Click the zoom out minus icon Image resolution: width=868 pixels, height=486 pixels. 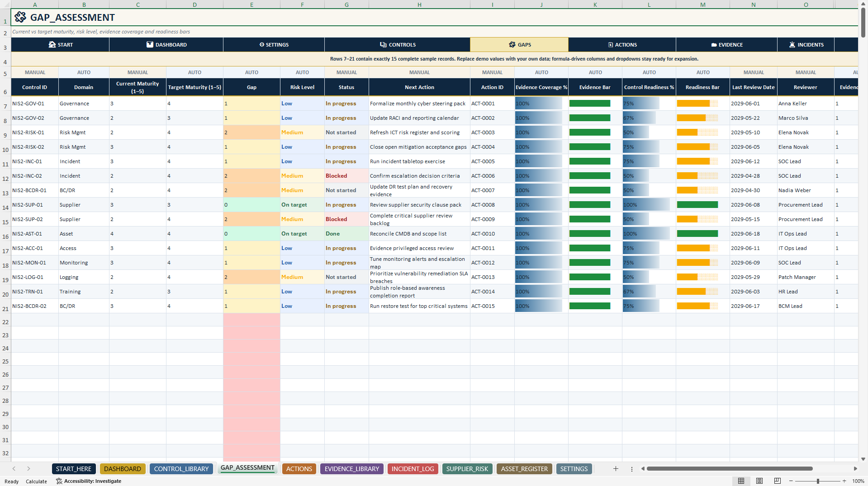click(x=791, y=481)
